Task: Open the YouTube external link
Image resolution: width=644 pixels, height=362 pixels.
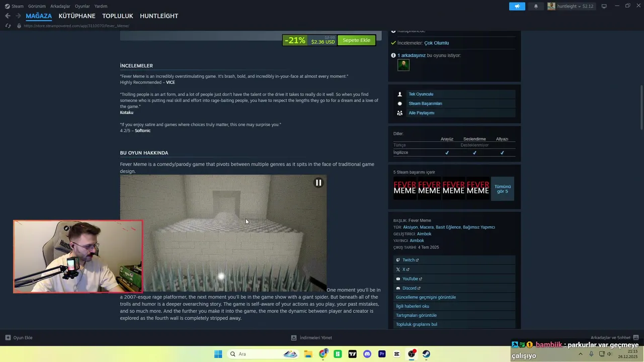Action: pyautogui.click(x=454, y=279)
